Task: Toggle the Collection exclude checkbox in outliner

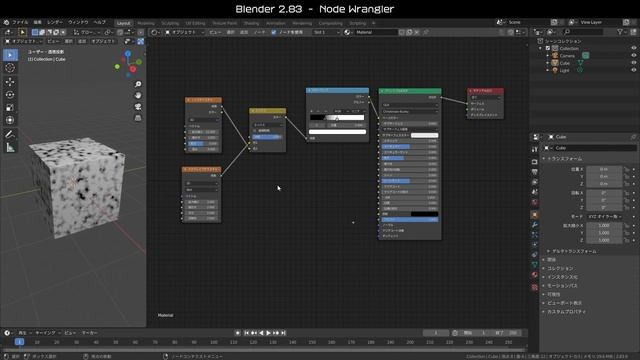Action: pyautogui.click(x=548, y=48)
